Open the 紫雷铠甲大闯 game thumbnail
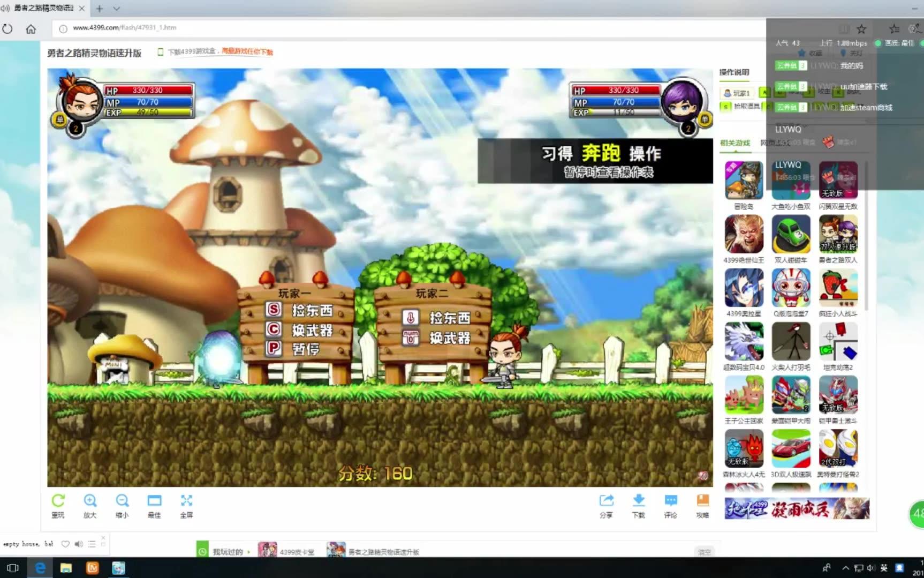This screenshot has width=924, height=578. (x=791, y=395)
